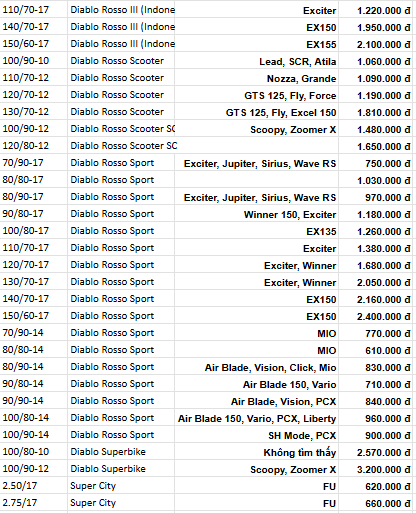Image resolution: width=416 pixels, height=513 pixels.
Task: Click the Air Blade, Vision, Click, Mio cell
Action: (x=256, y=367)
